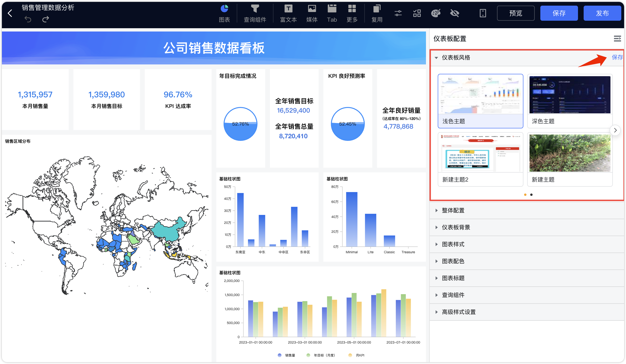Collapse the 仪表板配置 panel icon

coord(617,39)
